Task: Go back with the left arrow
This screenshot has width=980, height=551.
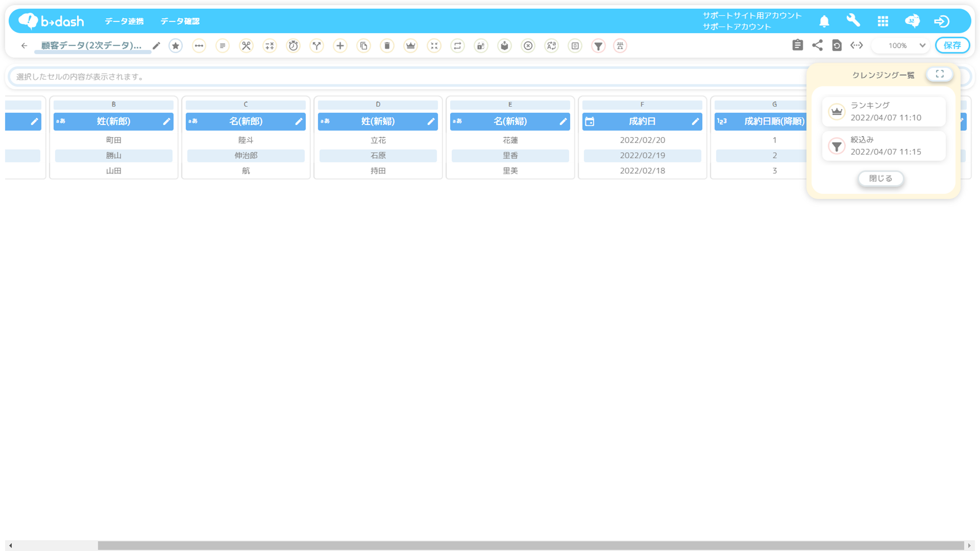Action: [24, 46]
